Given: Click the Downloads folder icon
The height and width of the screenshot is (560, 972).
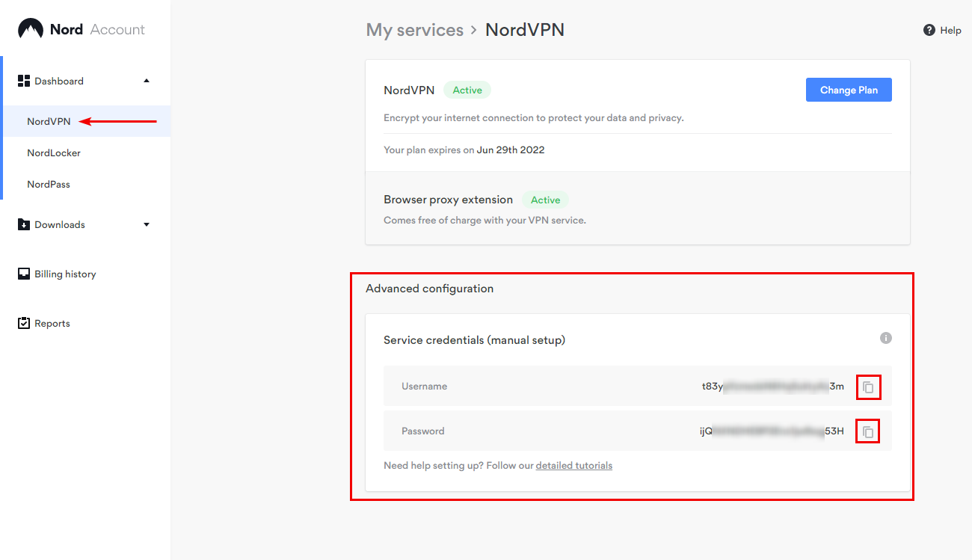Looking at the screenshot, I should click(x=25, y=224).
